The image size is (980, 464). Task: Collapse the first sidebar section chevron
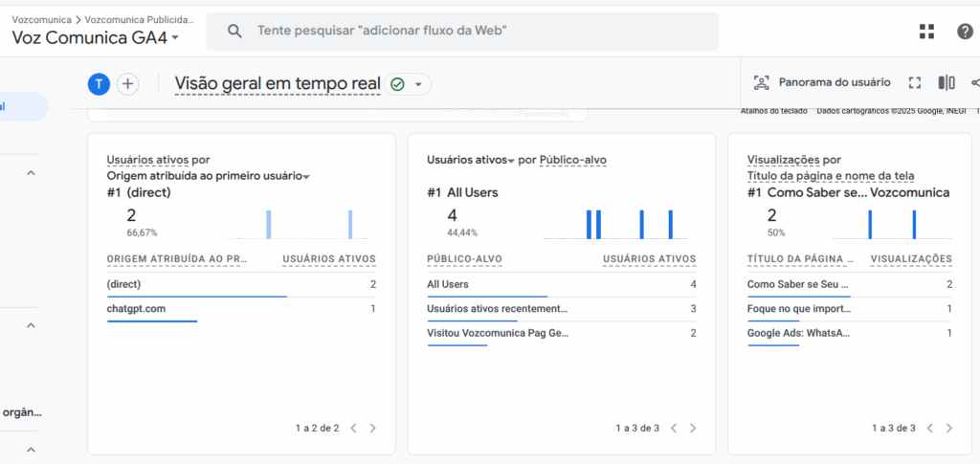31,173
